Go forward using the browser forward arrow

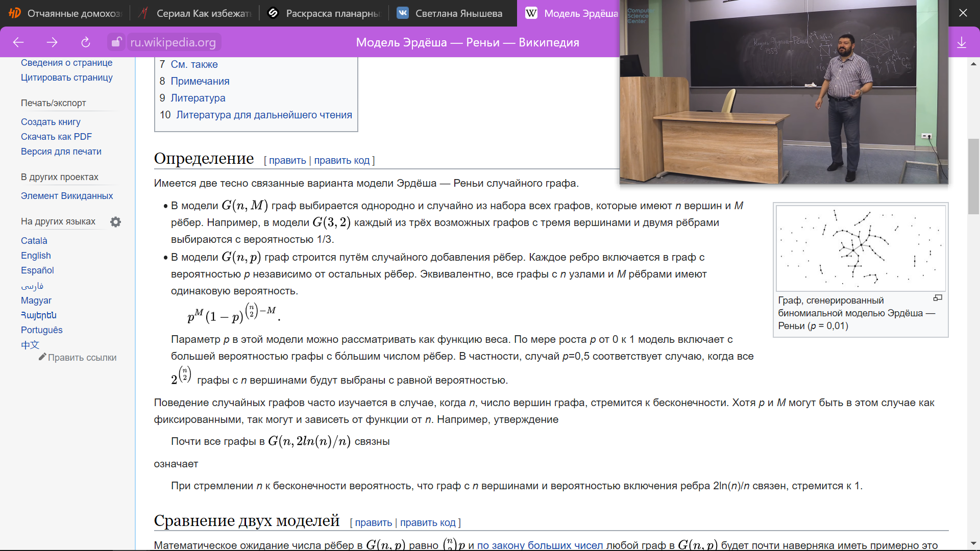click(52, 42)
